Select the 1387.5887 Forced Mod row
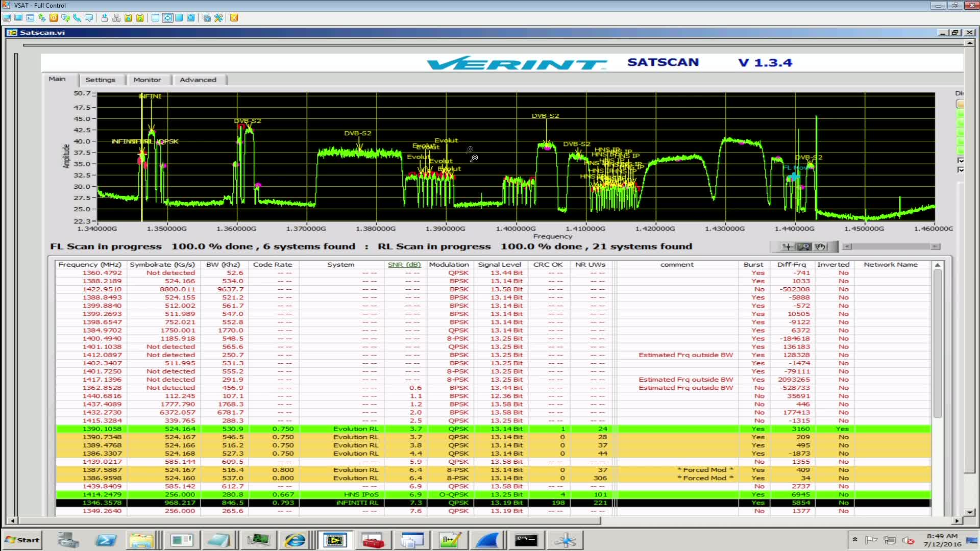Screen dimensions: 980x551 494,470
